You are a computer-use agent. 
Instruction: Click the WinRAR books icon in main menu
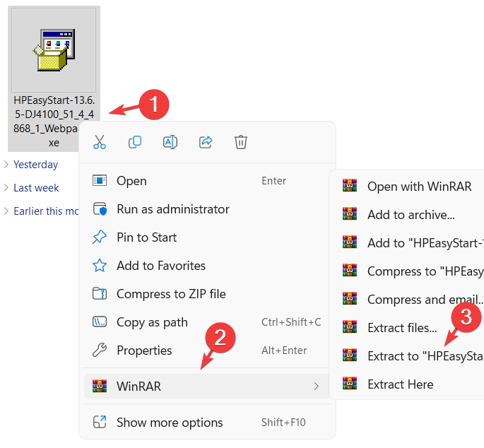(x=100, y=386)
